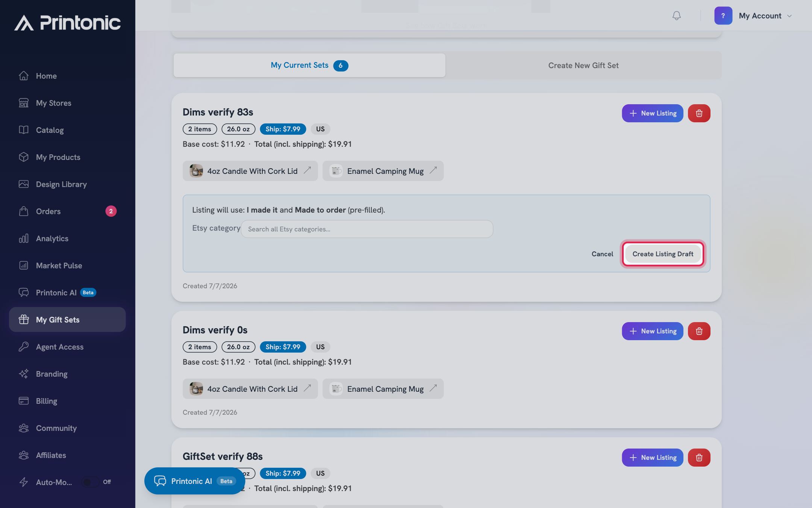The height and width of the screenshot is (508, 812).
Task: Open Orders in sidebar
Action: point(67,211)
